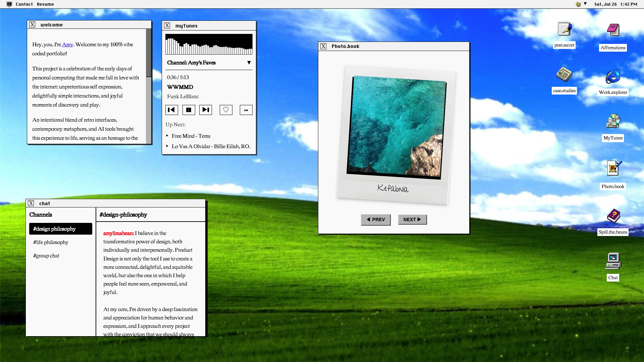Close the chat window
This screenshot has width=644, height=362.
click(x=31, y=203)
